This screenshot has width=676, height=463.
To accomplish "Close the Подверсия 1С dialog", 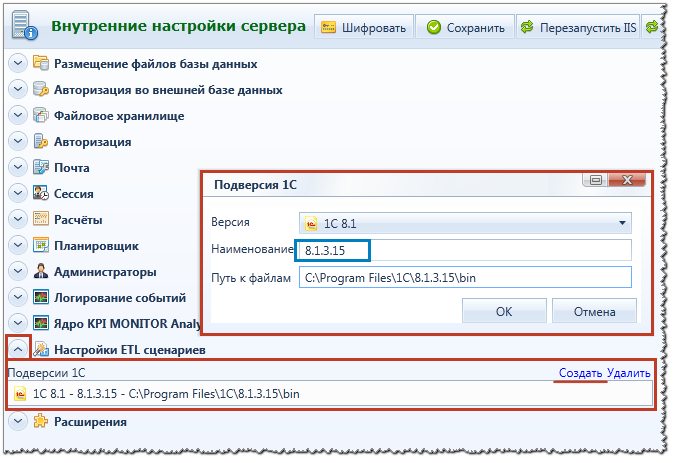I will (627, 180).
